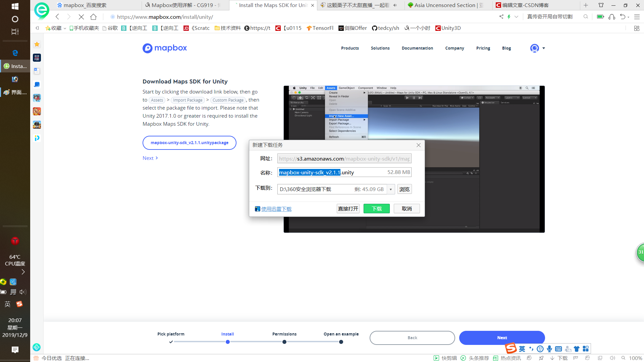Click the lightning speed-mode icon near address bar
The width and height of the screenshot is (644, 362).
point(510,17)
